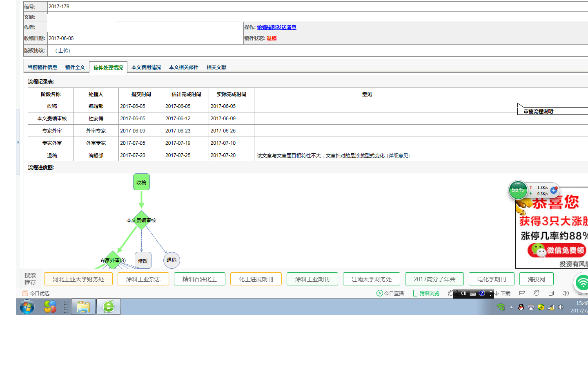Click the 55% memory accelerator ball

pos(518,190)
